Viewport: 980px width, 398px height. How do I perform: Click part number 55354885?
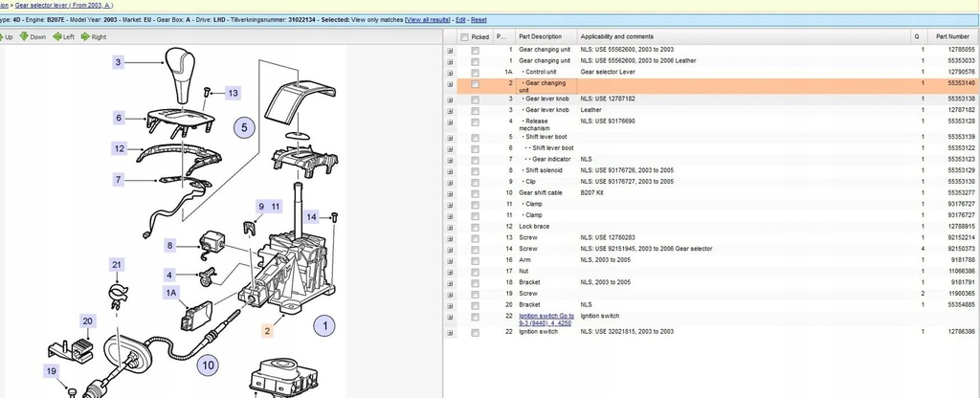[961, 305]
